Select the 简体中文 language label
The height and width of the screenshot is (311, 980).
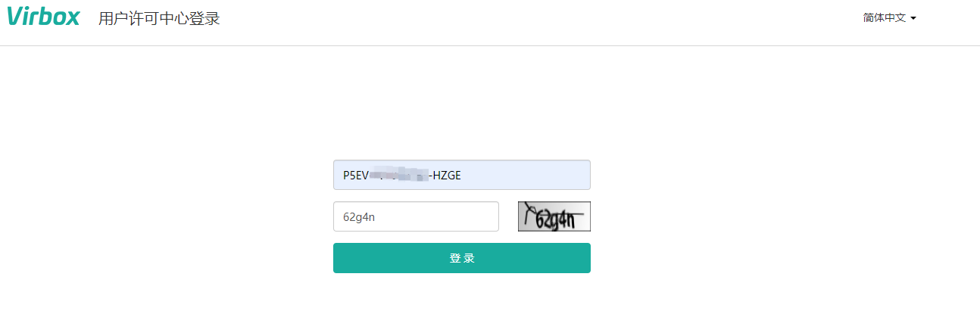(x=885, y=17)
